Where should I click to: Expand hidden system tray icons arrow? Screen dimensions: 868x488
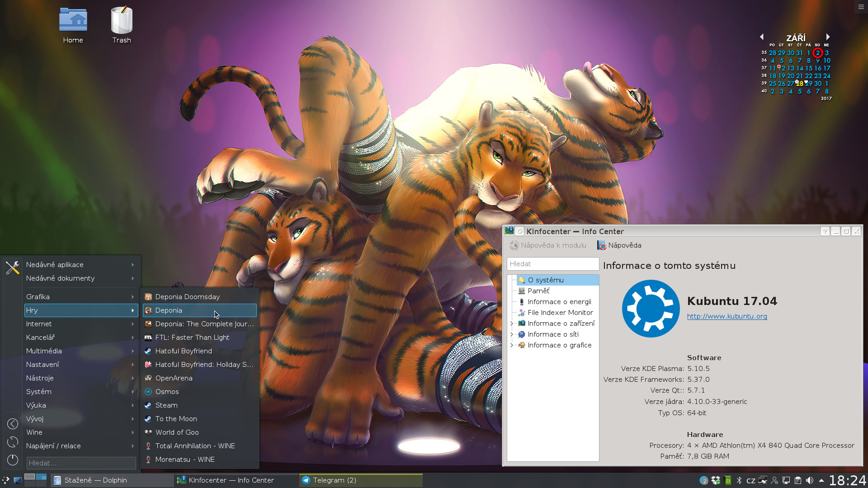tap(821, 480)
